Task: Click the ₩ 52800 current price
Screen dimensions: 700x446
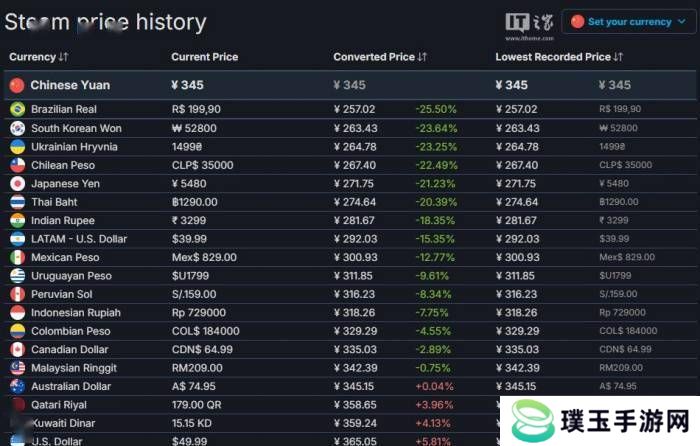Action: 194,128
